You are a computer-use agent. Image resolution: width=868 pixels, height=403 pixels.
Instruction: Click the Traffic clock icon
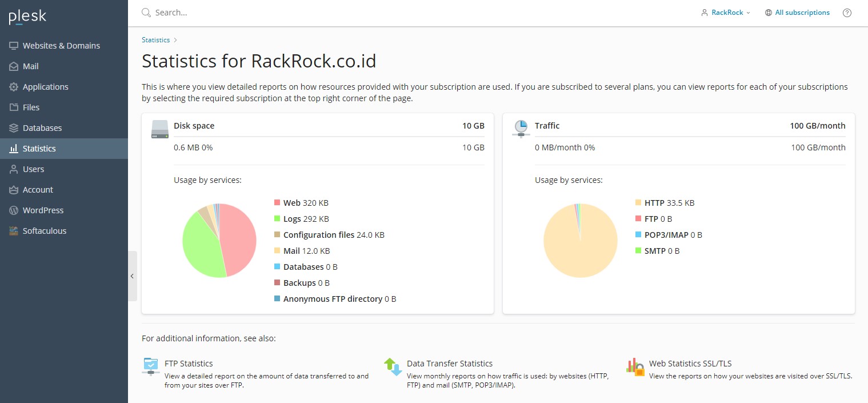[x=521, y=129]
